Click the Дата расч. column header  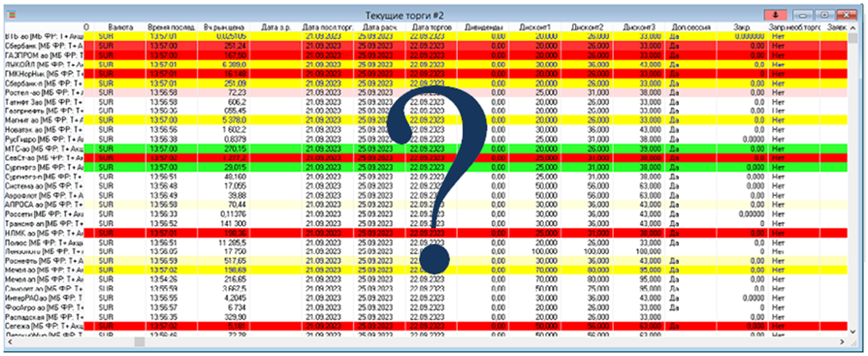point(380,26)
